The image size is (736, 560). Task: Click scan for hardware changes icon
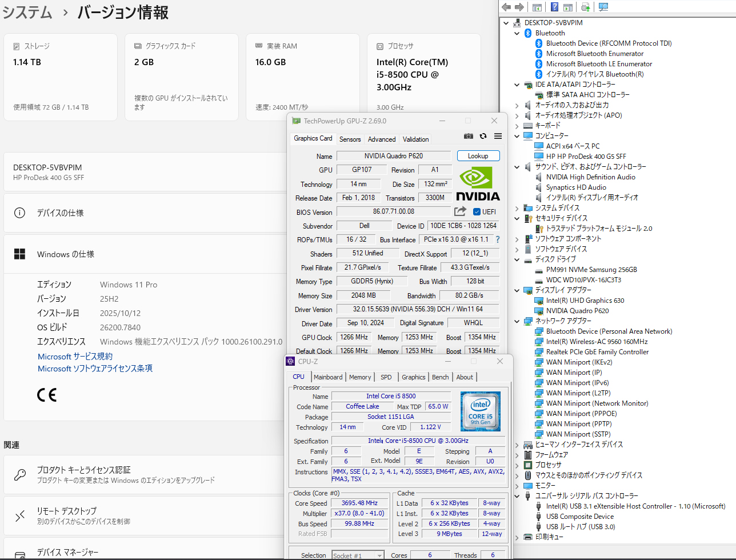point(603,7)
